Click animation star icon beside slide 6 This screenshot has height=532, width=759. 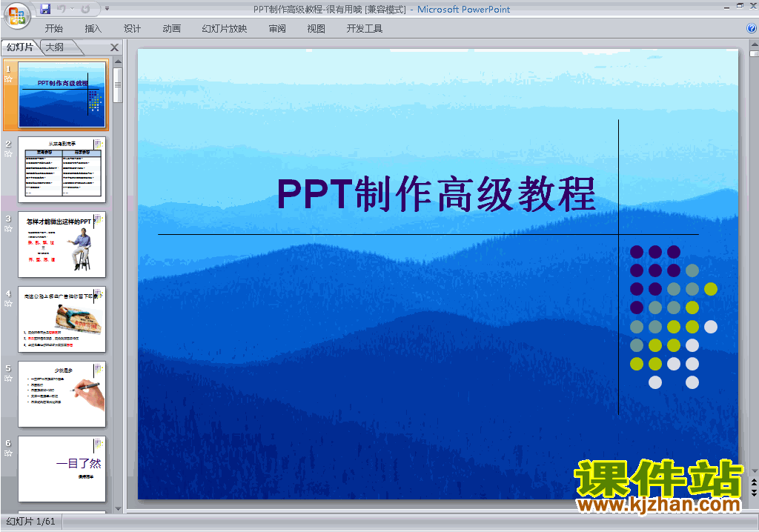tap(8, 453)
